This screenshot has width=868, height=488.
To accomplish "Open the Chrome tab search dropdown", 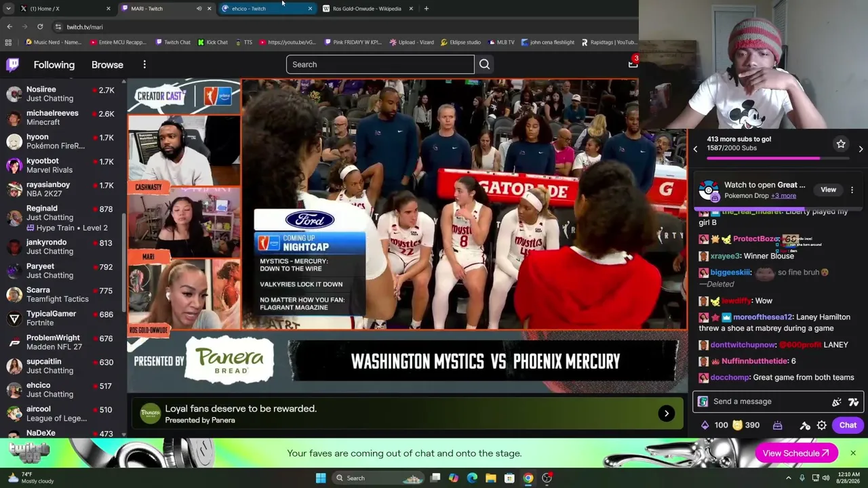I will click(x=9, y=9).
